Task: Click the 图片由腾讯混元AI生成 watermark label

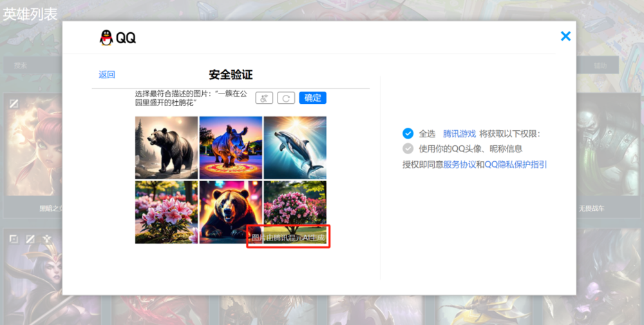Action: 289,238
